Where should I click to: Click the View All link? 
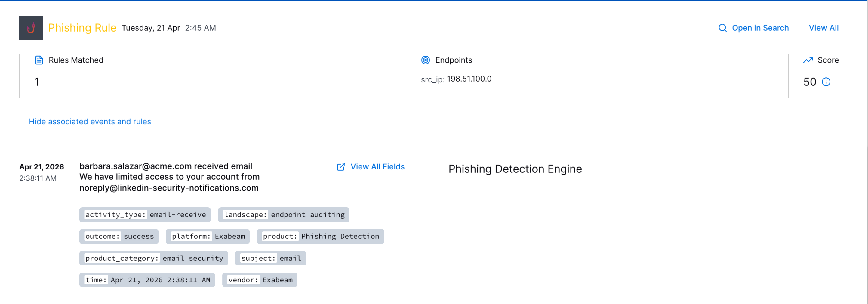click(x=823, y=28)
